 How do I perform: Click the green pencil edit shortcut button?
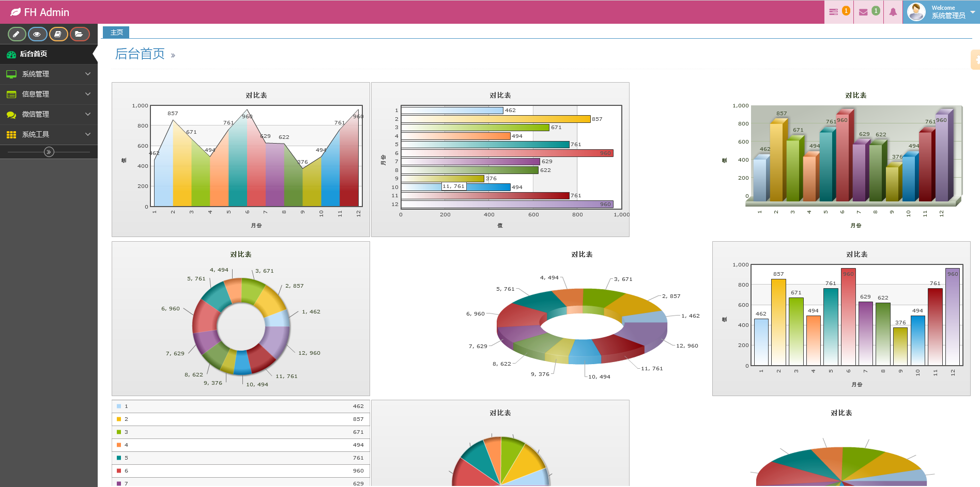coord(17,34)
